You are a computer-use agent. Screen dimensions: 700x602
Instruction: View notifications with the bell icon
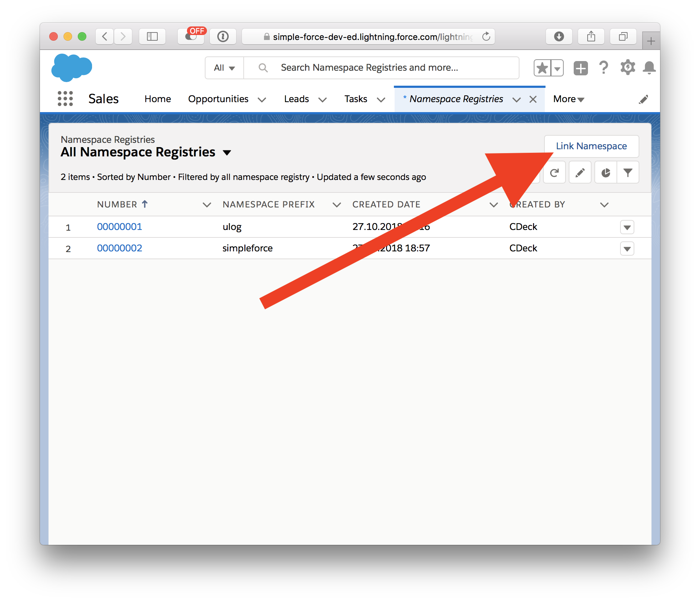click(649, 67)
